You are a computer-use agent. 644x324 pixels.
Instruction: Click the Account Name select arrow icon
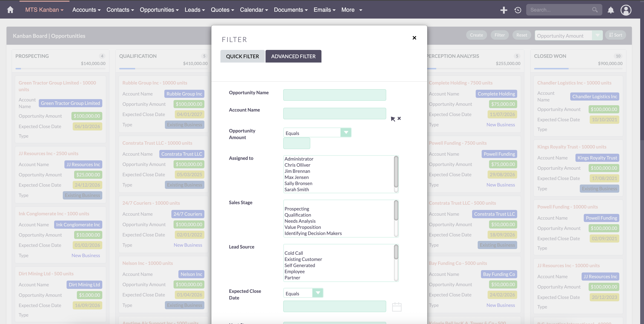[x=393, y=119]
